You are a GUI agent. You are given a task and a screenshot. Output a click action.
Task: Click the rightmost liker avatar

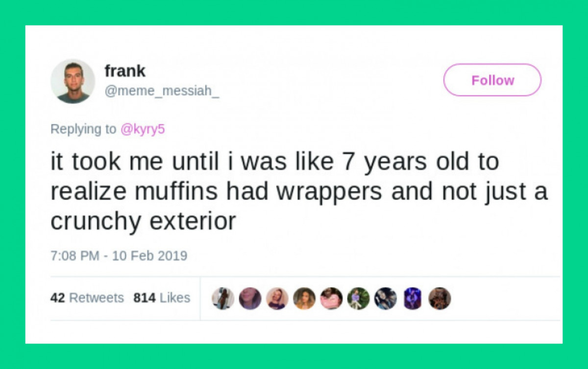(439, 298)
